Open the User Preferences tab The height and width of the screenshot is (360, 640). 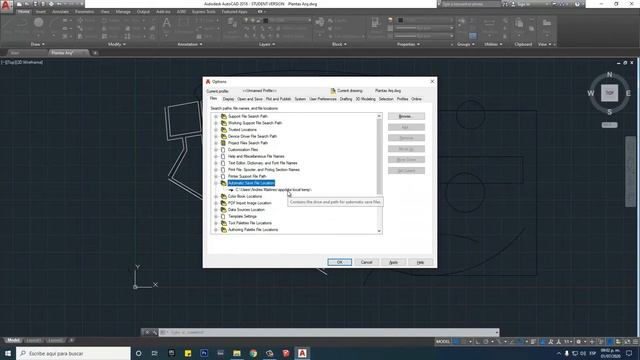[322, 99]
